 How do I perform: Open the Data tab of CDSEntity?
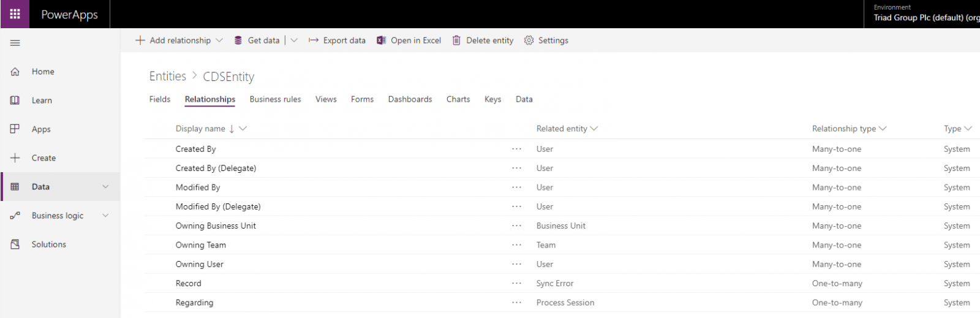(524, 99)
